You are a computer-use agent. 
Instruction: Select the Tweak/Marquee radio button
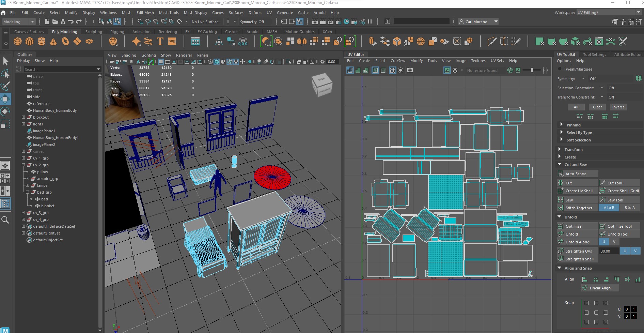560,69
